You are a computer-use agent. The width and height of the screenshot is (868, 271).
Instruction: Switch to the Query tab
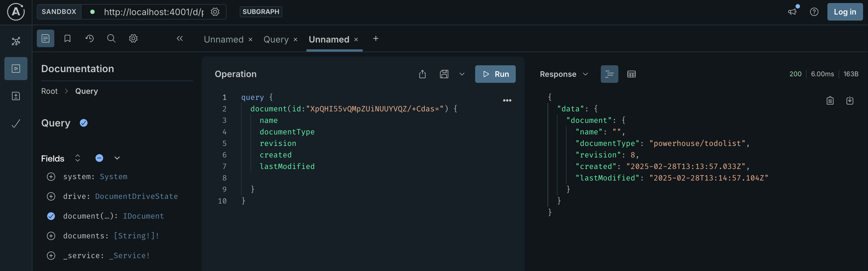276,39
